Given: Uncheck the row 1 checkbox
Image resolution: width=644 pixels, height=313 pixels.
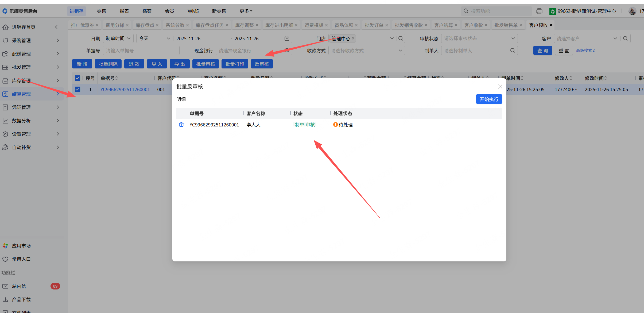Looking at the screenshot, I should (77, 89).
